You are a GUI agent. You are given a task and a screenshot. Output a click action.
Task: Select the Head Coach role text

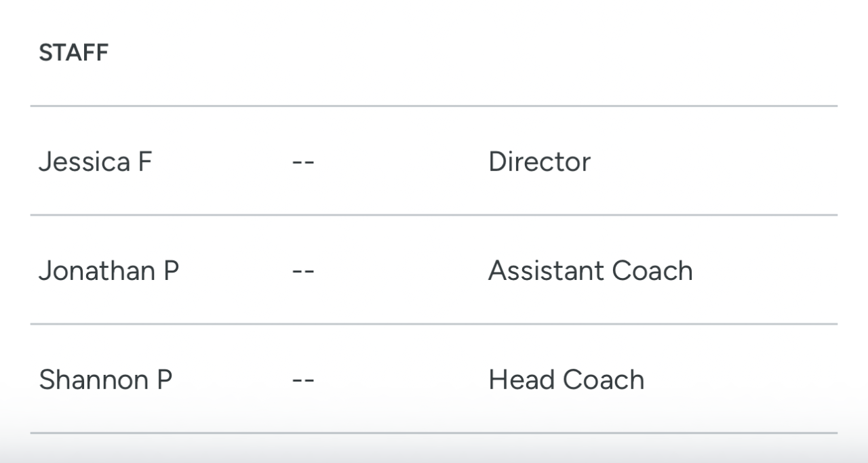(566, 380)
